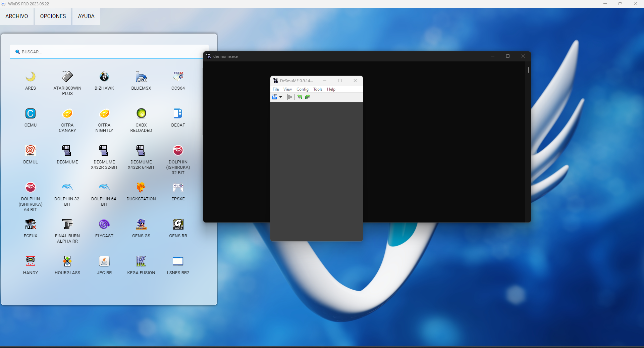This screenshot has width=644, height=348.
Task: Open DOLPHIN (ISHIIRUKA) 64-BIT emulator
Action: 31,188
